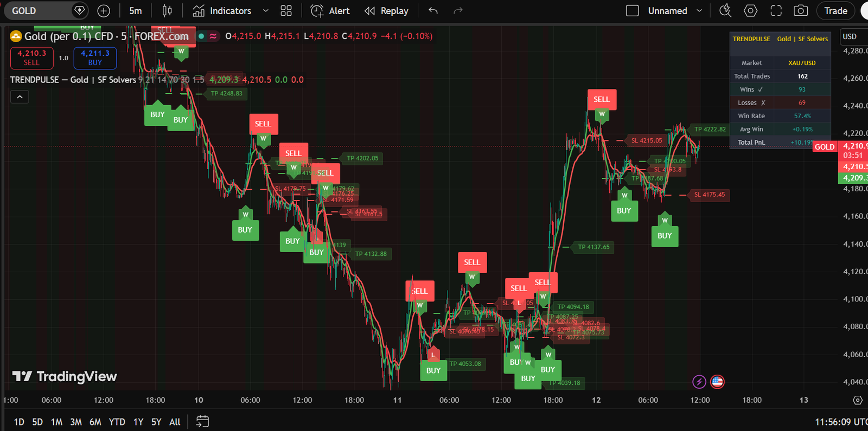Click the pink data-mode wave icon
Viewport: 868px width, 431px height.
pyautogui.click(x=214, y=36)
